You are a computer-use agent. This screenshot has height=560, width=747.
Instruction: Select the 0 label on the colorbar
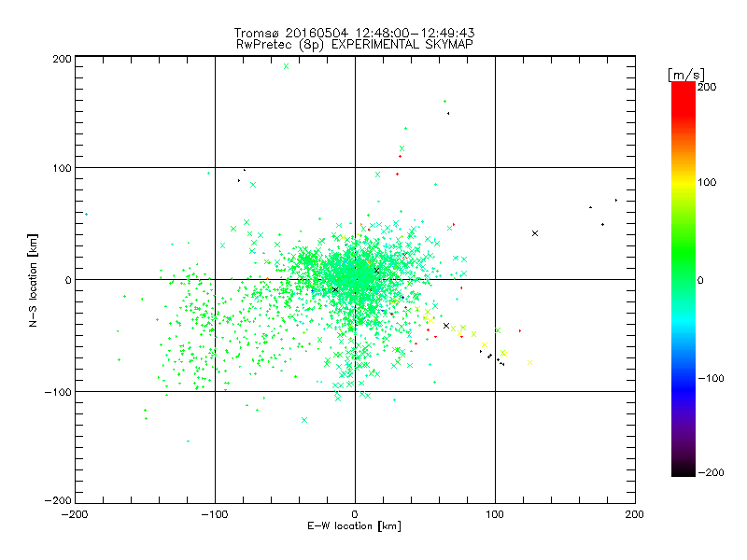pyautogui.click(x=701, y=280)
